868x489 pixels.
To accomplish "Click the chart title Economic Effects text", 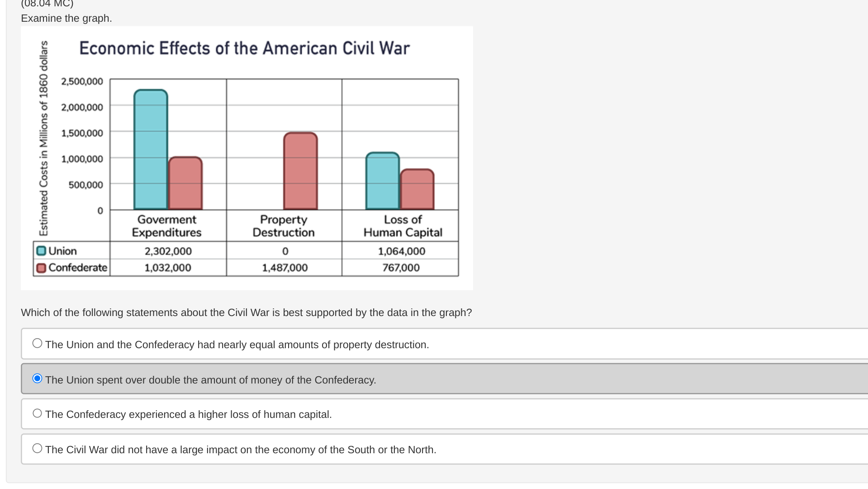I will 244,48.
